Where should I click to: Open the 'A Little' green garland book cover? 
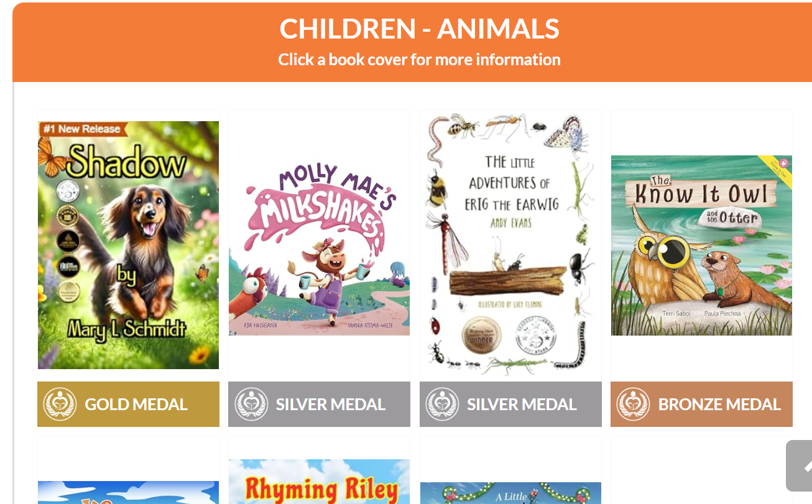coord(510,493)
